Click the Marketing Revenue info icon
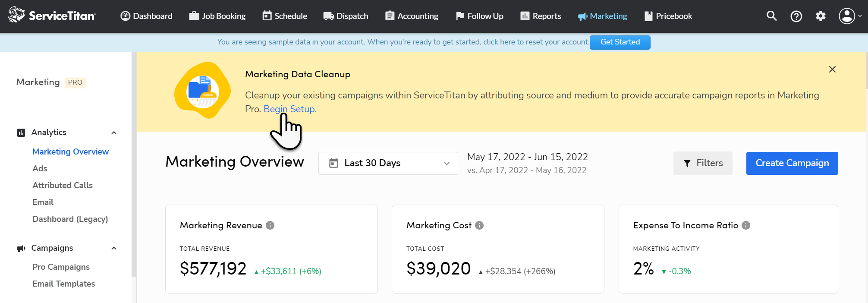The image size is (868, 303). click(x=270, y=225)
